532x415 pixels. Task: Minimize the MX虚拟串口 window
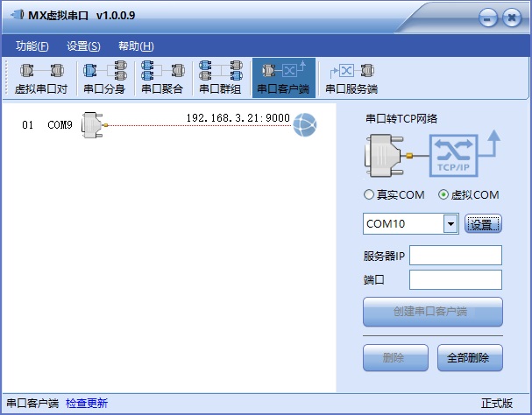[488, 18]
